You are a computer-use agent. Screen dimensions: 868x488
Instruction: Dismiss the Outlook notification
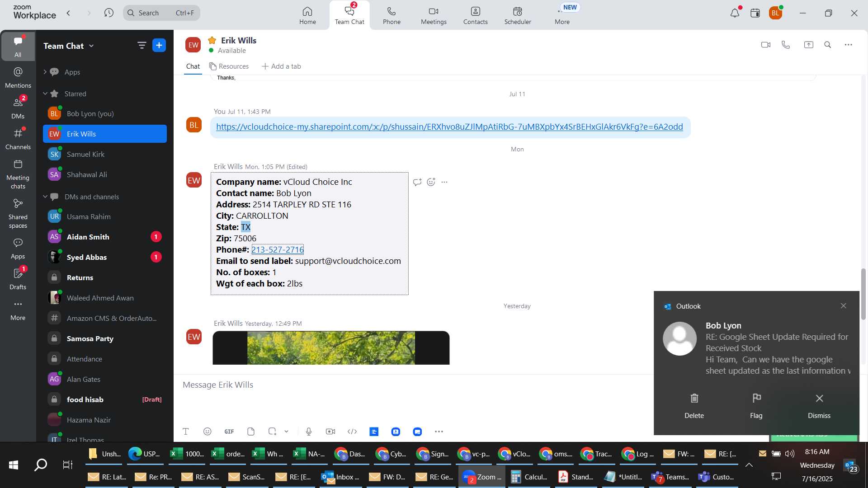point(819,405)
